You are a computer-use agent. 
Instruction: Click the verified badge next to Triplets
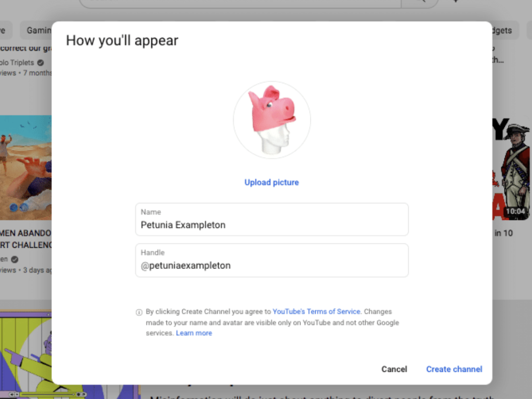pos(41,63)
